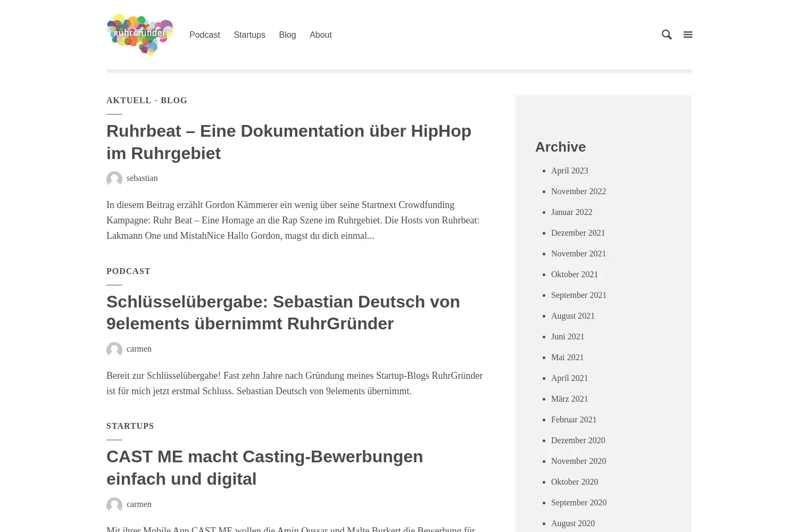Click the Archive sidebar heading
The image size is (798, 532).
click(x=560, y=147)
